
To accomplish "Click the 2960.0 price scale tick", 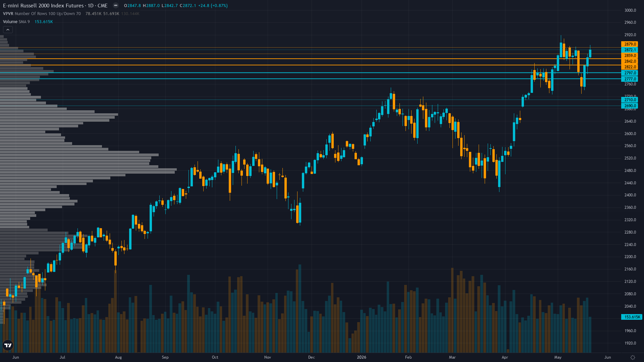I will tap(630, 22).
